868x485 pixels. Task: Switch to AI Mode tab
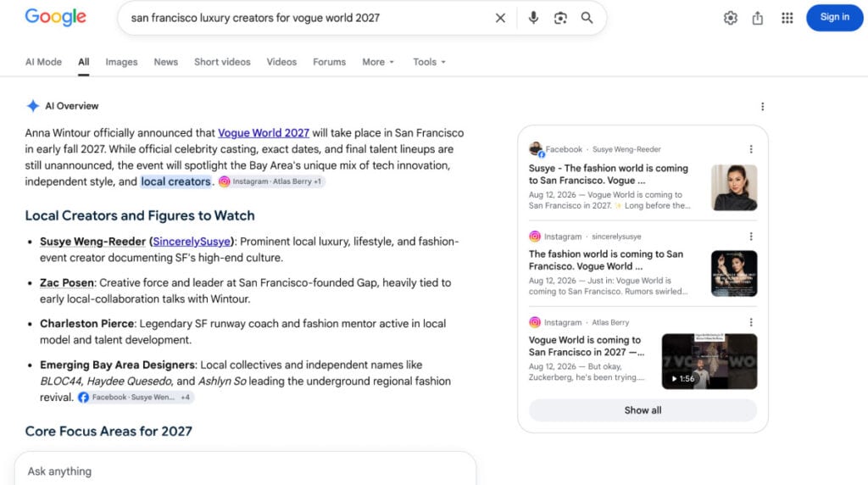43,62
